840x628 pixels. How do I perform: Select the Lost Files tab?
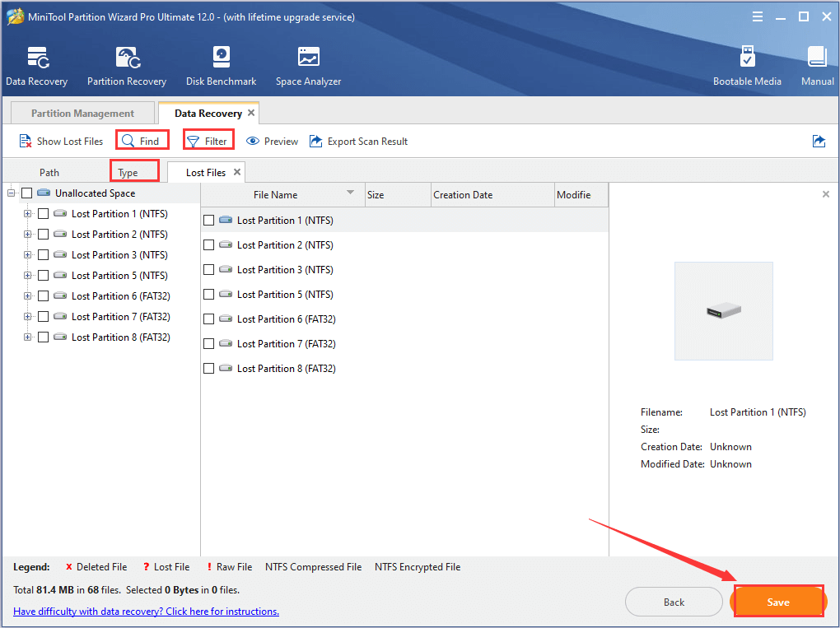click(x=206, y=172)
